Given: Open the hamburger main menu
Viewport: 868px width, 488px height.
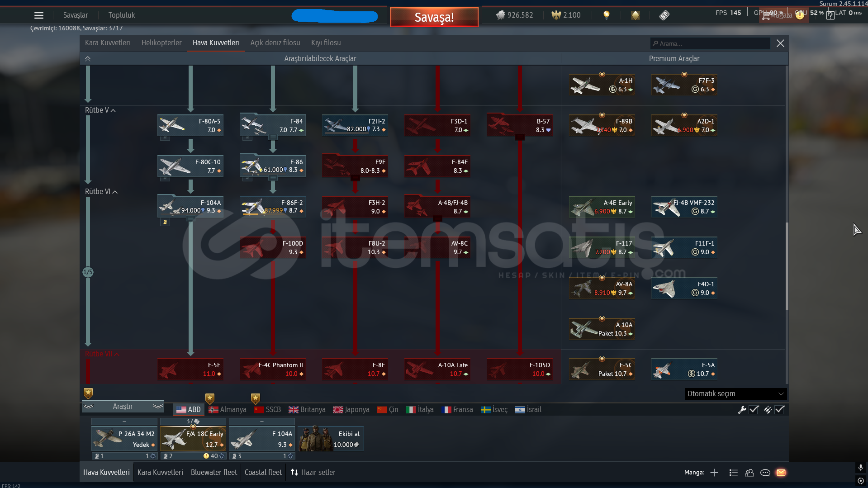Looking at the screenshot, I should coord(39,15).
